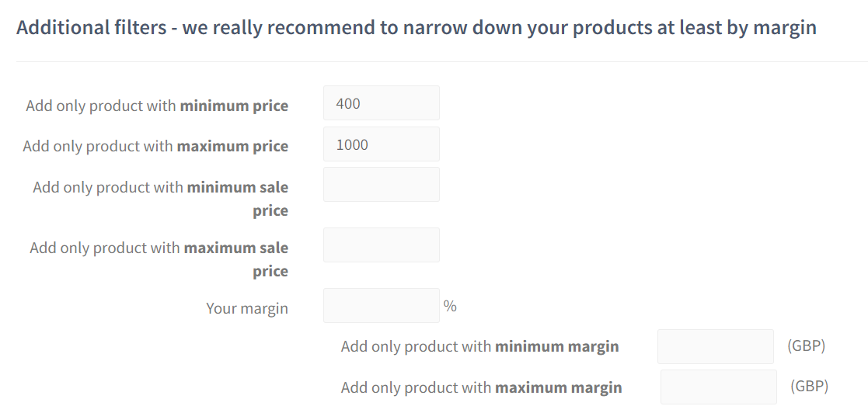This screenshot has width=868, height=413.
Task: Click the 'Add only product with minimum margin' label
Action: 479,347
